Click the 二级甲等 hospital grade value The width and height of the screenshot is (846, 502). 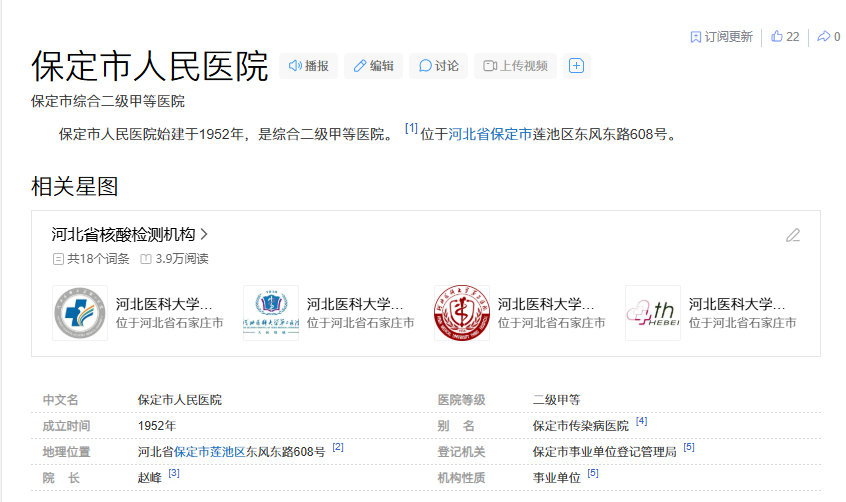point(556,400)
